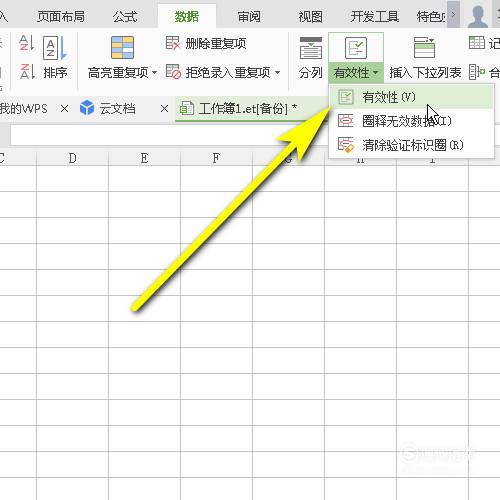Image resolution: width=500 pixels, height=500 pixels.
Task: Select column E header
Action: (144, 158)
